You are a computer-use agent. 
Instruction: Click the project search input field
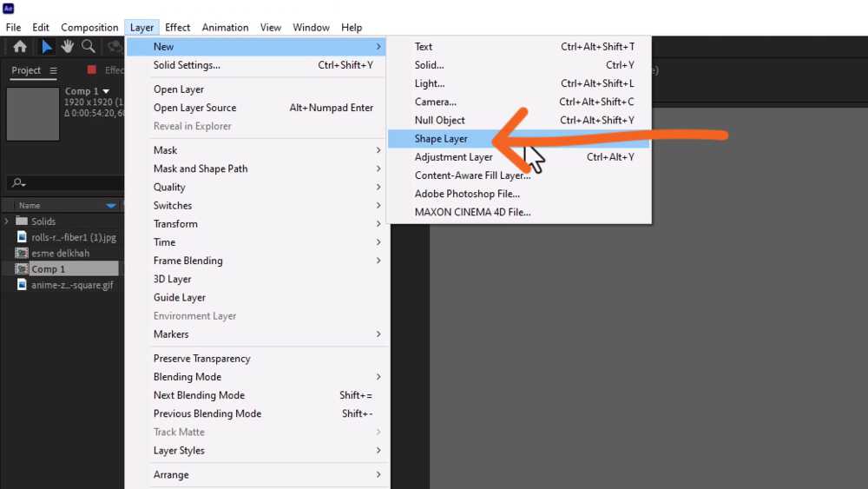coord(67,182)
